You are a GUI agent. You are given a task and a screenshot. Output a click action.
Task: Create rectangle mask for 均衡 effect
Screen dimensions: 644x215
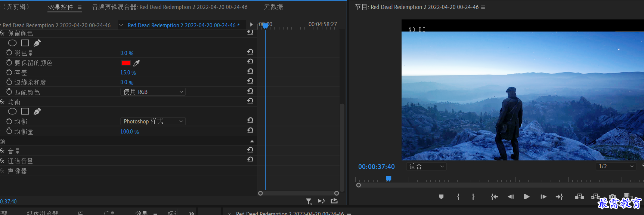[25, 111]
